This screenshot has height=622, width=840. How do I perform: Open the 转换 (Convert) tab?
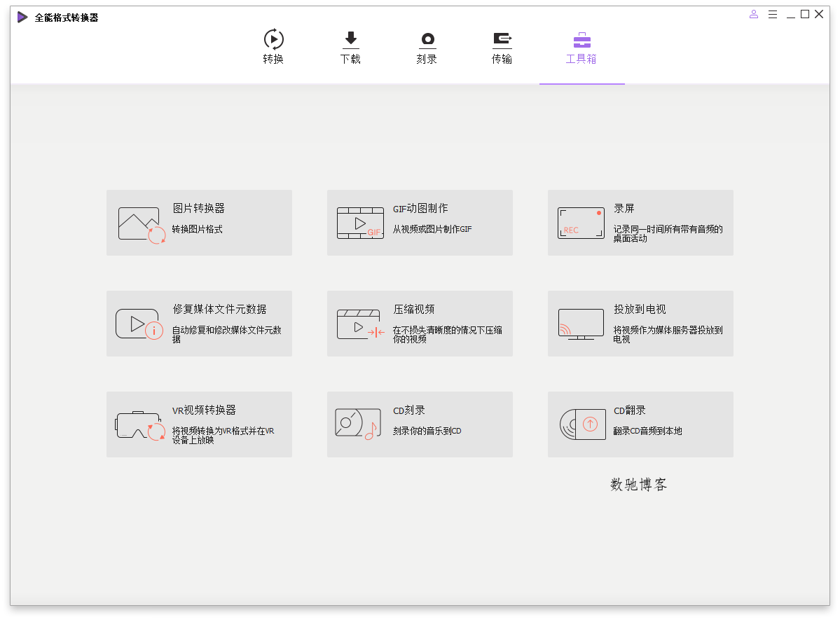[x=273, y=47]
